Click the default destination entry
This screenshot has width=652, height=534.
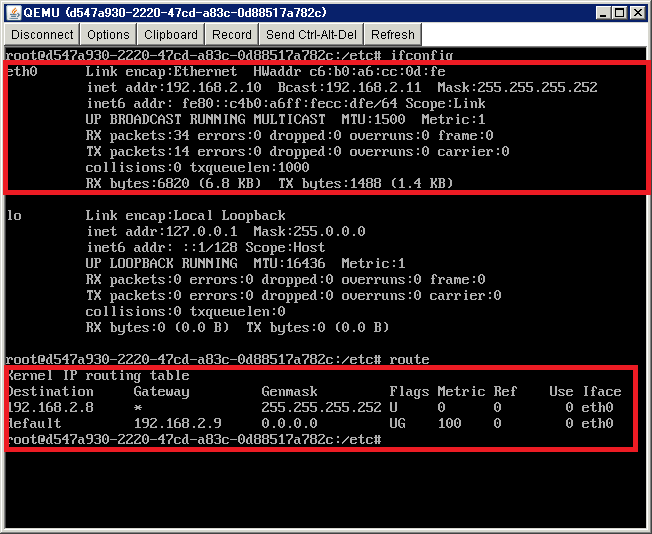[34, 423]
